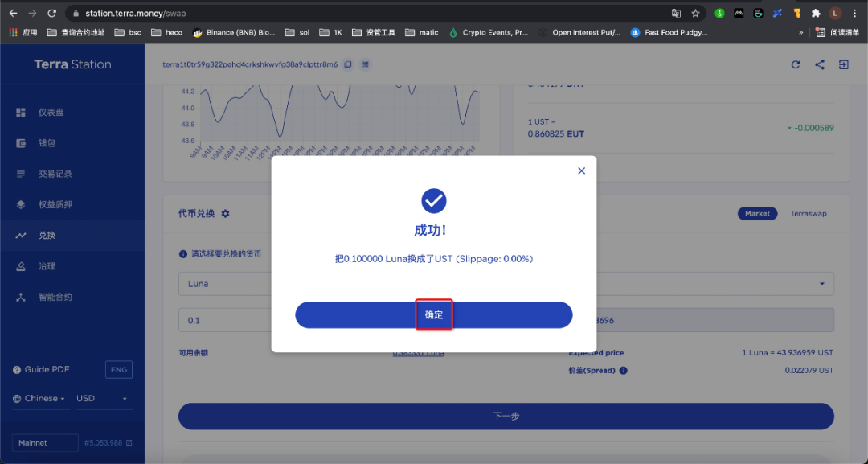Screen dimensions: 868x464
Task: Open the USD currency dropdown
Action: (x=103, y=399)
